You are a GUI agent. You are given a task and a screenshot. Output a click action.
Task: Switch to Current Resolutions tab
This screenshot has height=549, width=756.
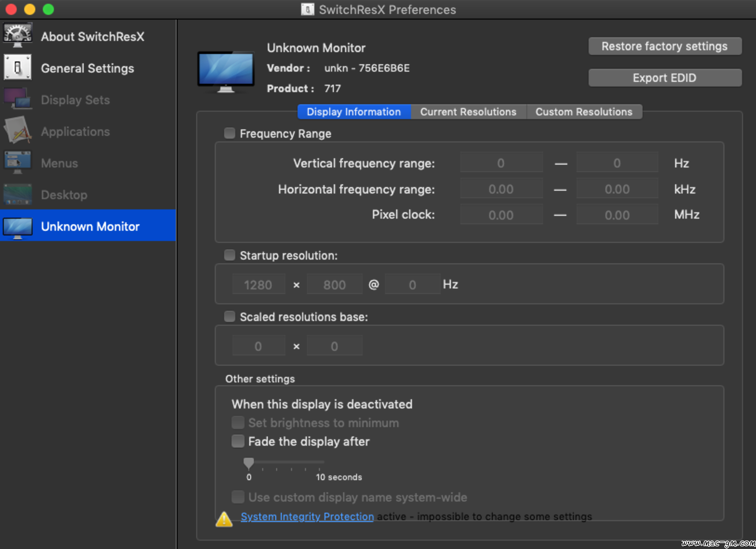(x=468, y=112)
